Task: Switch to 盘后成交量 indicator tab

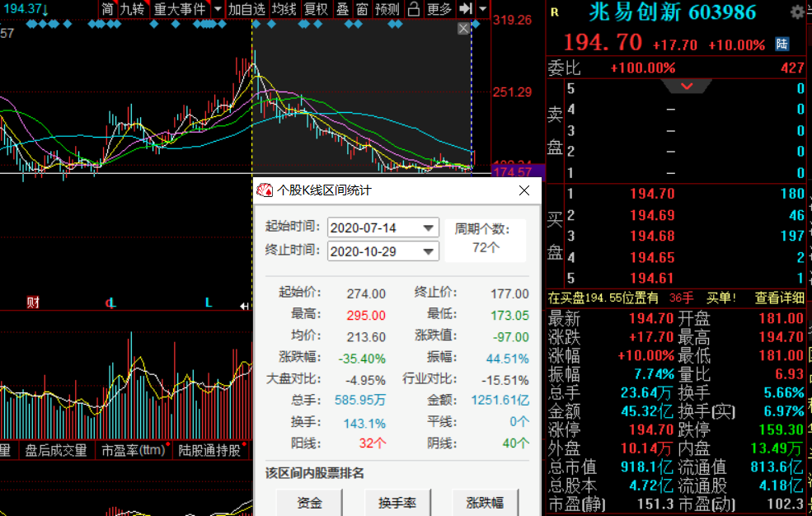Action: pos(56,450)
